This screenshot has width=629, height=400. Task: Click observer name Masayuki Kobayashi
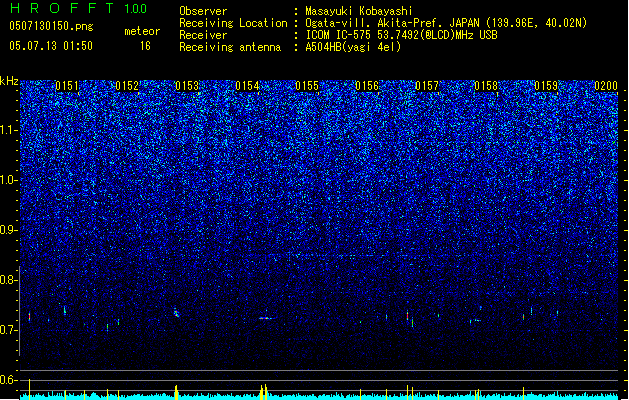359,11
